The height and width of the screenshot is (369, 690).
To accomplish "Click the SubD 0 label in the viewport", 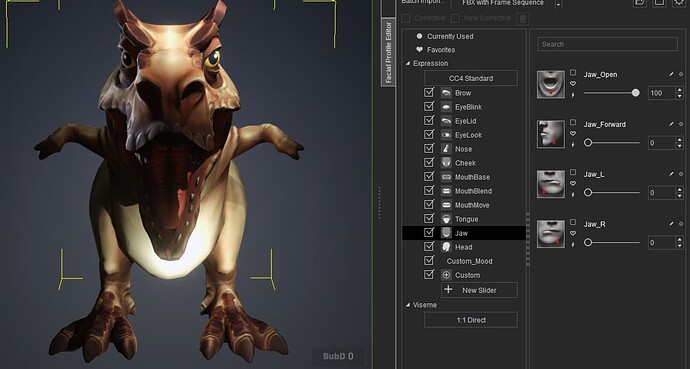I will (x=338, y=356).
